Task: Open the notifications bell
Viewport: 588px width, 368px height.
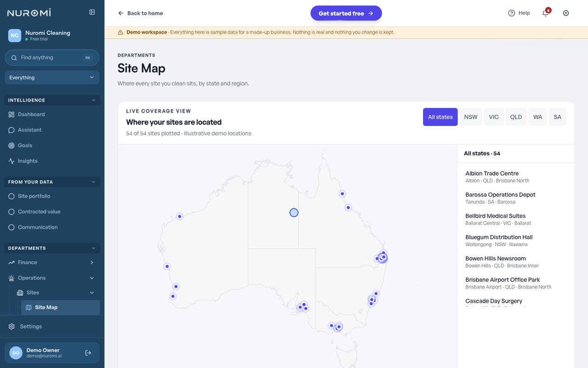Action: (546, 13)
